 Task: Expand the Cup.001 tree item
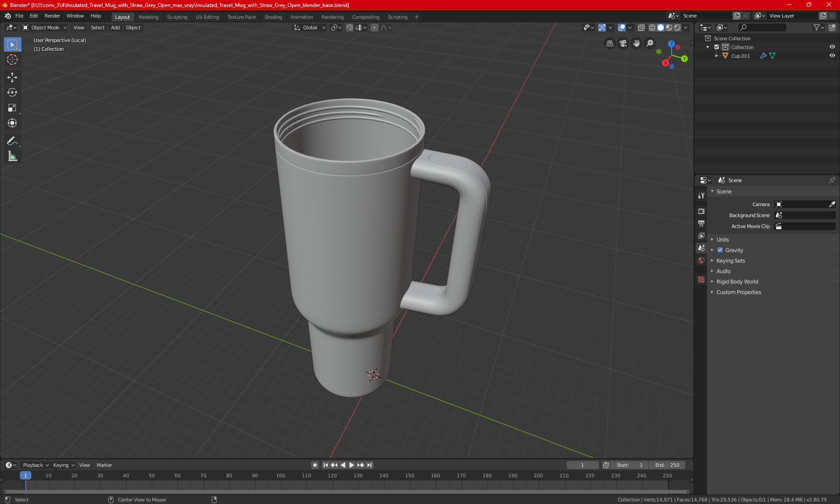point(716,56)
